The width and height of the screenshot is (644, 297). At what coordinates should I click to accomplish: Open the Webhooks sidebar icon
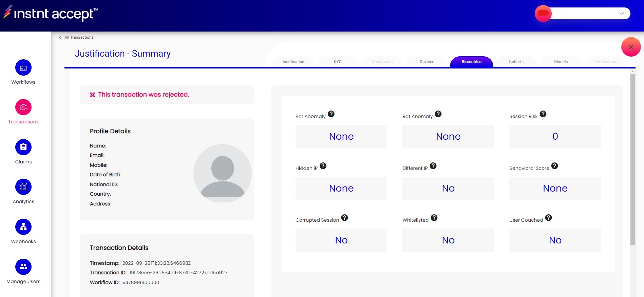click(23, 227)
